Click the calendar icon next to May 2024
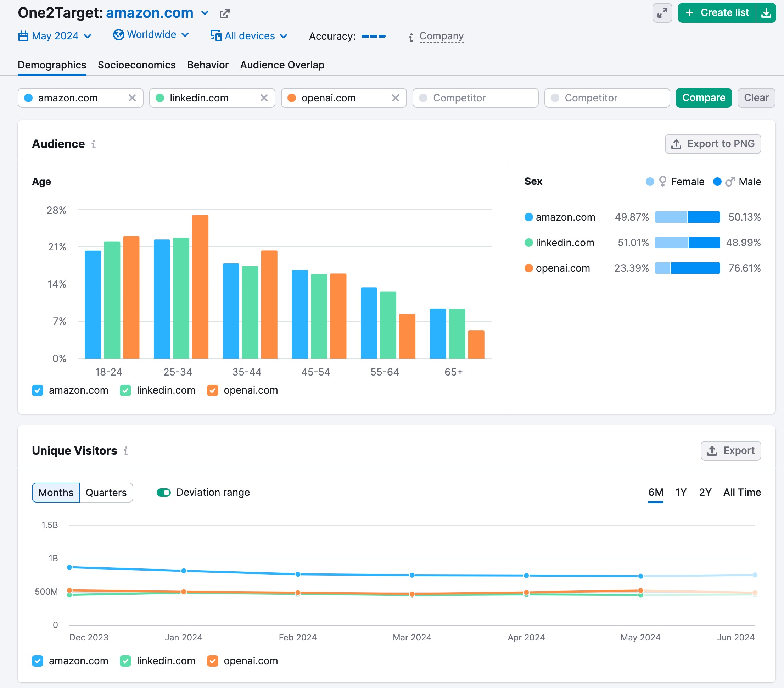 (x=23, y=36)
